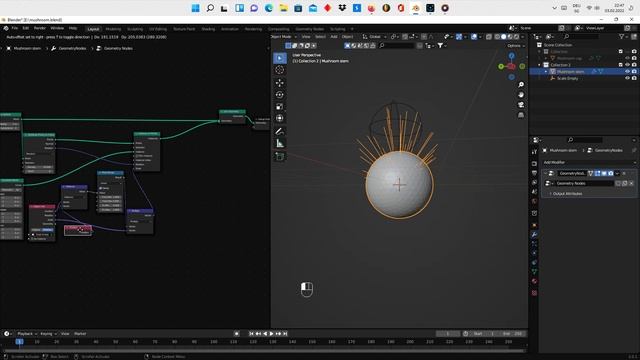
Task: Click the outliner filter funnel icon
Action: point(622,37)
